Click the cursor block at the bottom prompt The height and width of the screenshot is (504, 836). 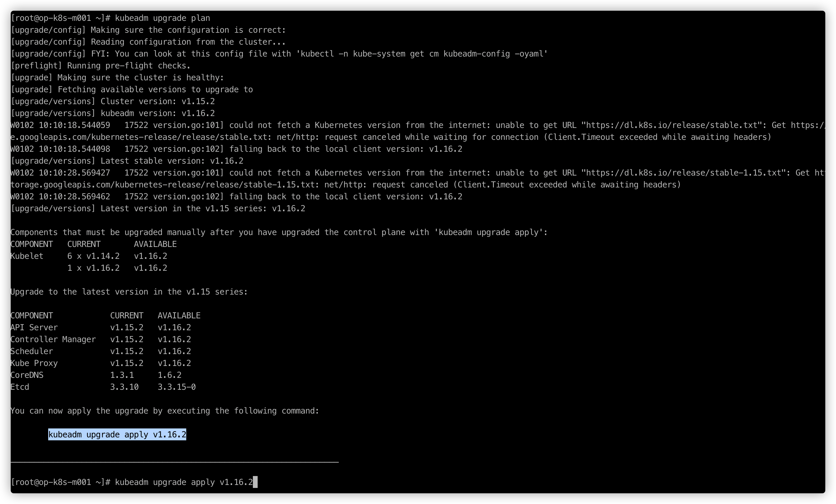255,482
